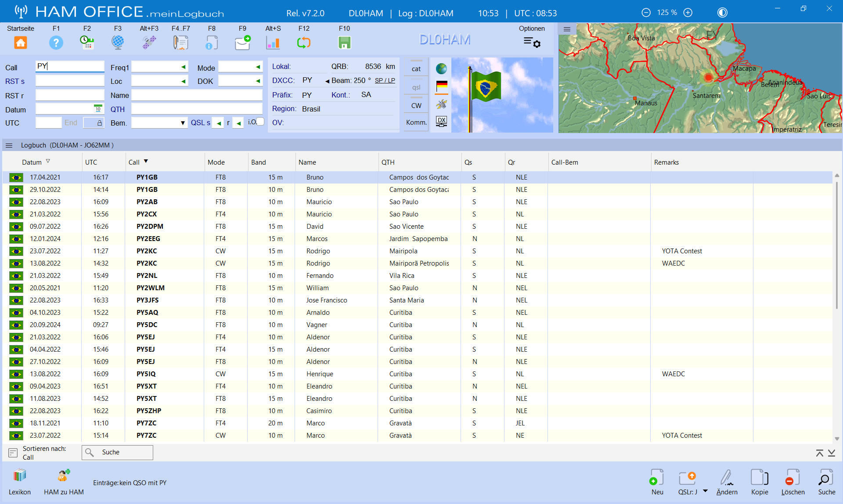
Task: Click the Ändern edit icon
Action: click(x=727, y=477)
